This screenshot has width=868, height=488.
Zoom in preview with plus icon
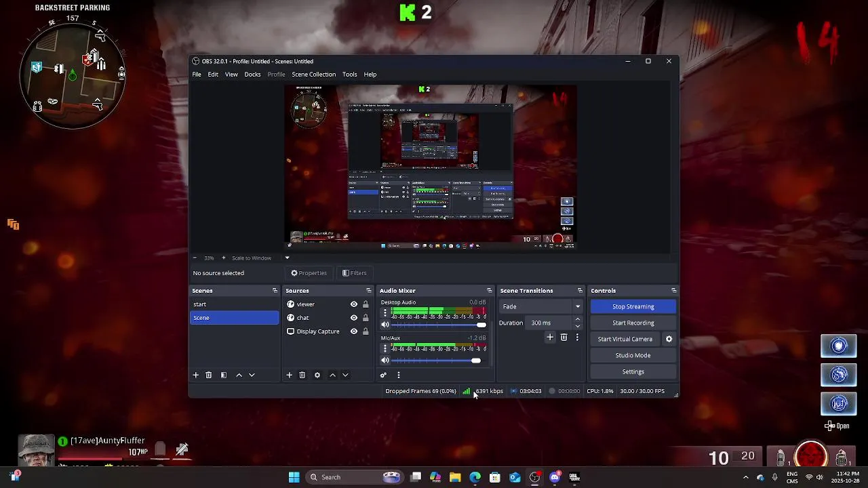click(x=224, y=258)
